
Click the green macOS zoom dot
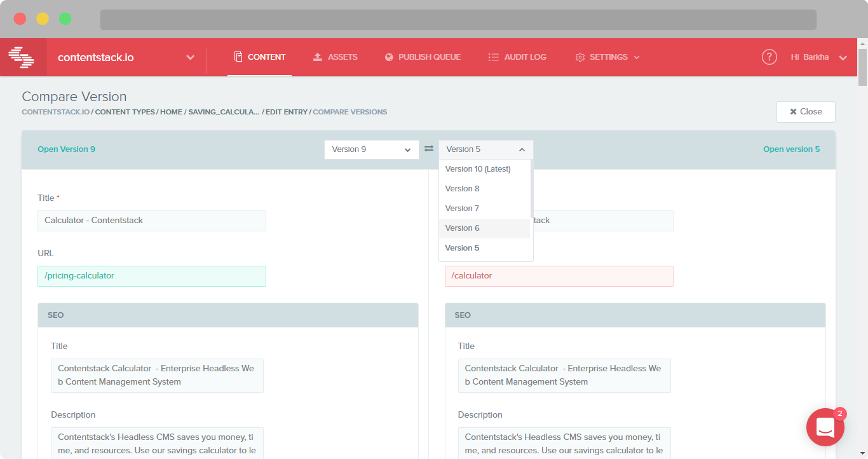[x=65, y=18]
